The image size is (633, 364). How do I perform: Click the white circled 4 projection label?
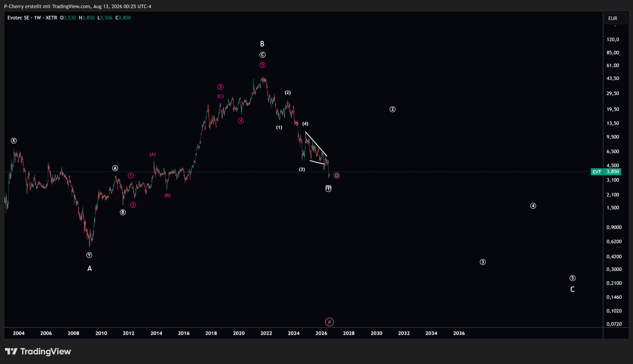point(533,206)
